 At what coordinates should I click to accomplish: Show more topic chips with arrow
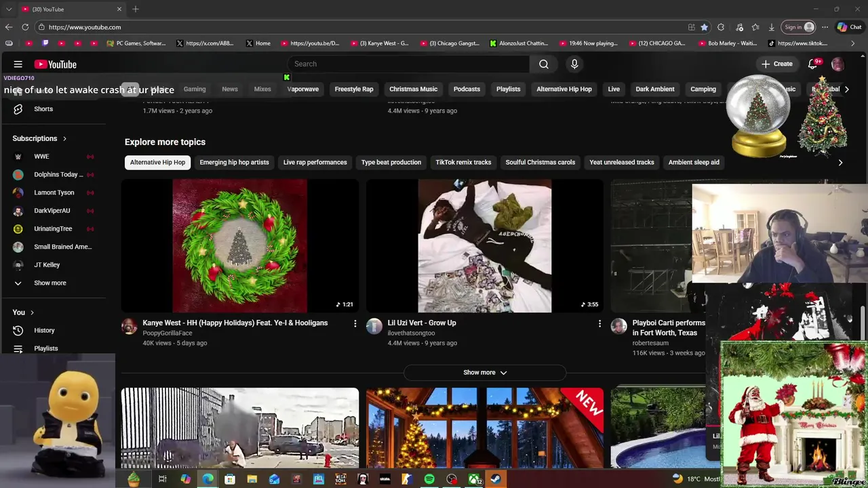tap(840, 163)
